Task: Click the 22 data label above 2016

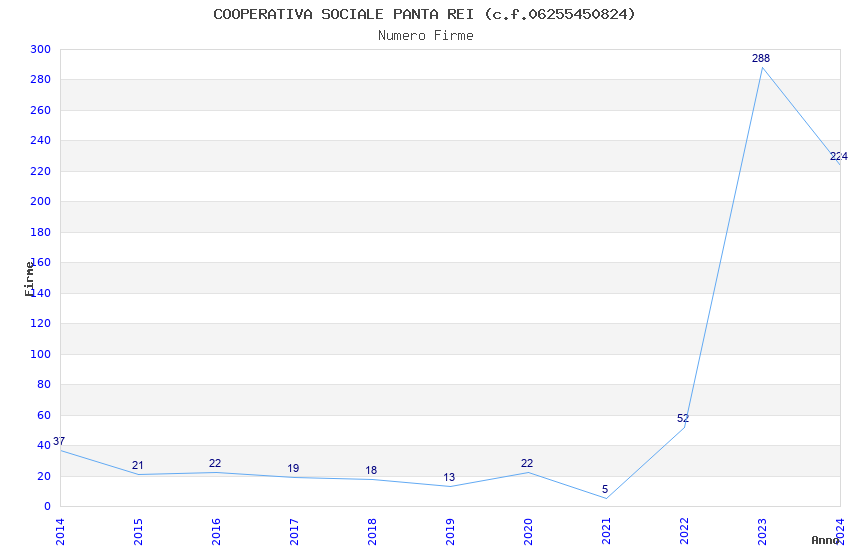Action: pyautogui.click(x=215, y=463)
